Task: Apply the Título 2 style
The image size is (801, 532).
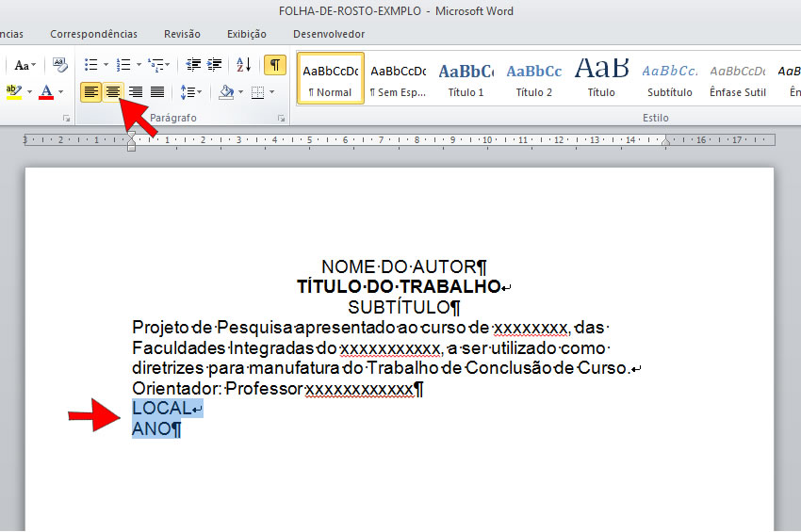Action: 533,78
